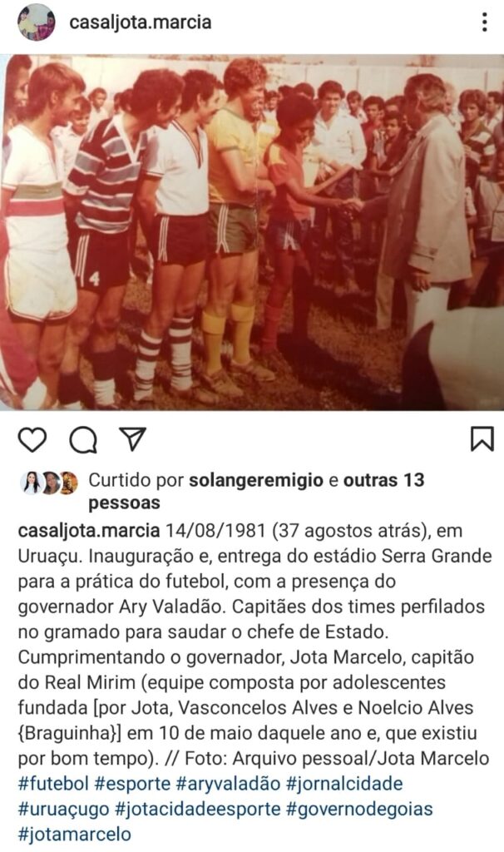Open the #futebol hashtag
The width and height of the screenshot is (504, 852).
53,784
